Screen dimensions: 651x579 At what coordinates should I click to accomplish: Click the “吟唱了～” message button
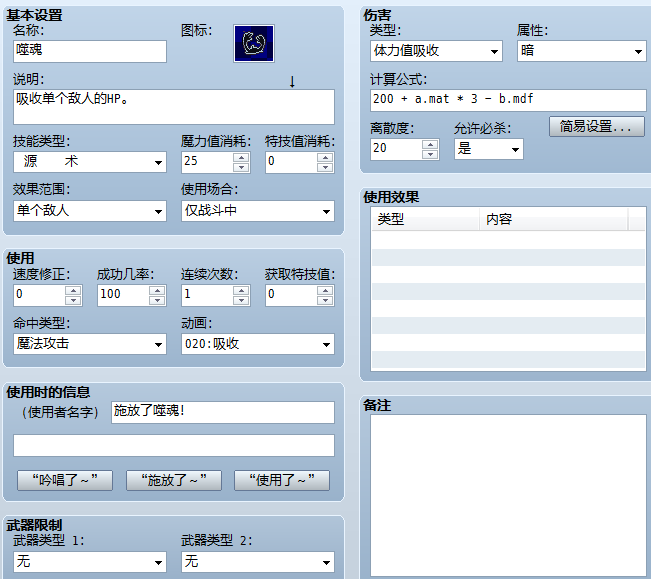[65, 480]
